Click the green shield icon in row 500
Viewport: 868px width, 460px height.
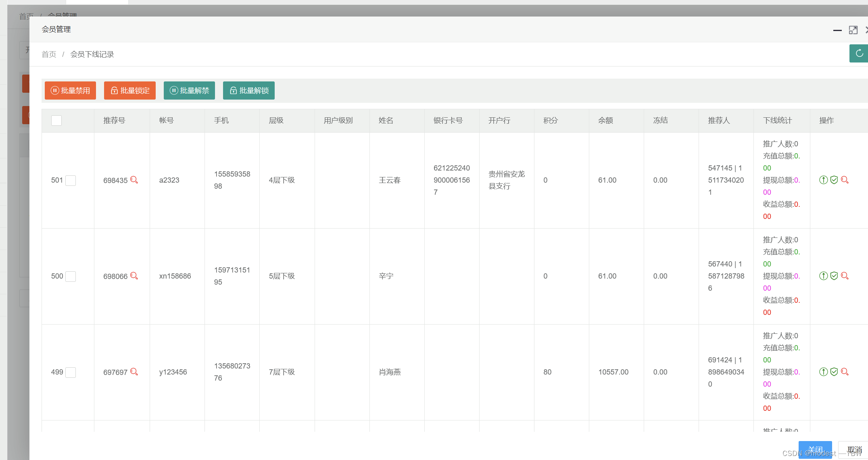tap(834, 276)
